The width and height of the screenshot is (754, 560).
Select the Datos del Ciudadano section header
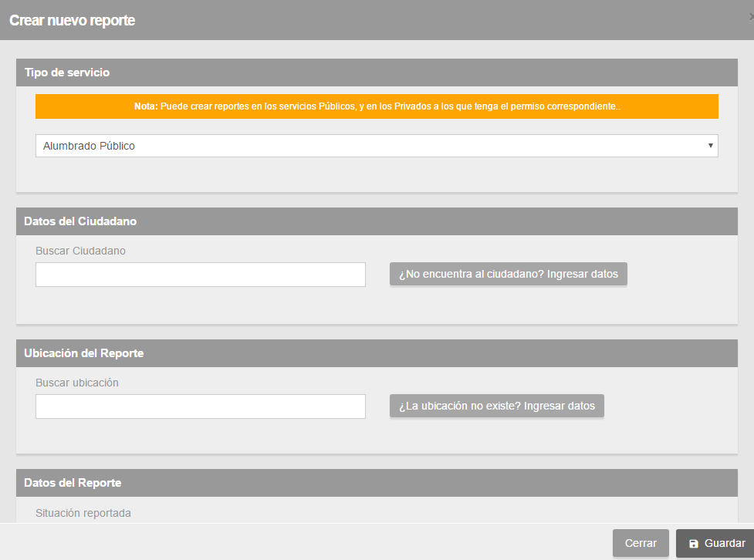(377, 221)
